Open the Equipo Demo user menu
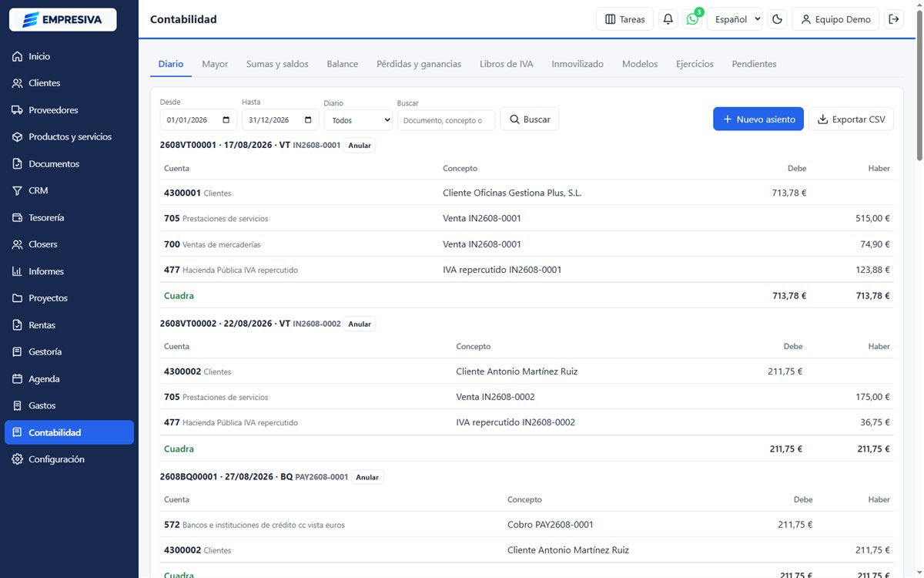The width and height of the screenshot is (924, 578). [835, 19]
